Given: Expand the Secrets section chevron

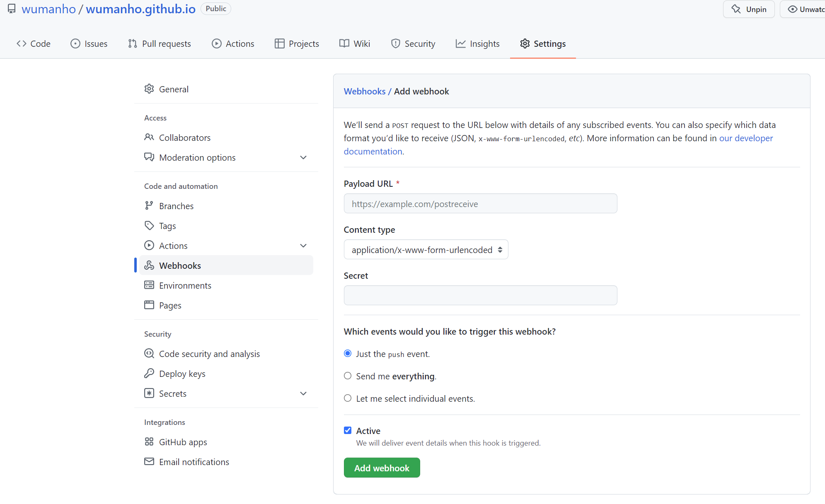Looking at the screenshot, I should (x=303, y=394).
